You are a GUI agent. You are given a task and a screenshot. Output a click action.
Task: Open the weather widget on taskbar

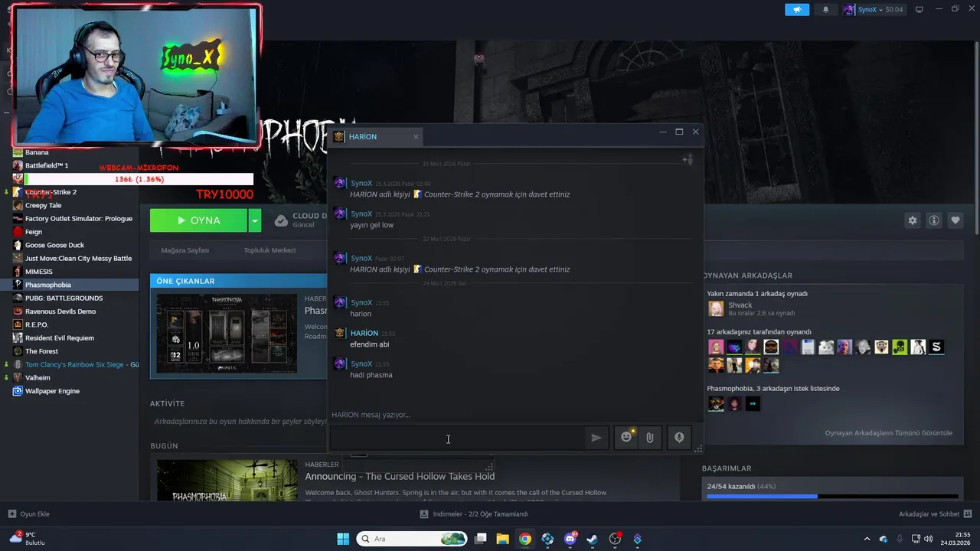pos(27,539)
